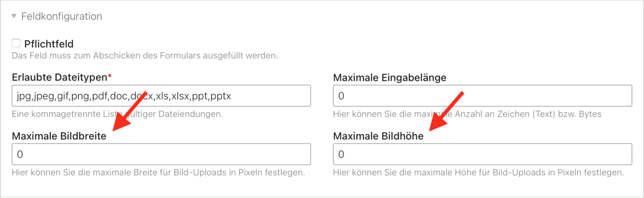644x198 pixels.
Task: Focus the Maximale Eingabelänge input field
Action: [482, 96]
